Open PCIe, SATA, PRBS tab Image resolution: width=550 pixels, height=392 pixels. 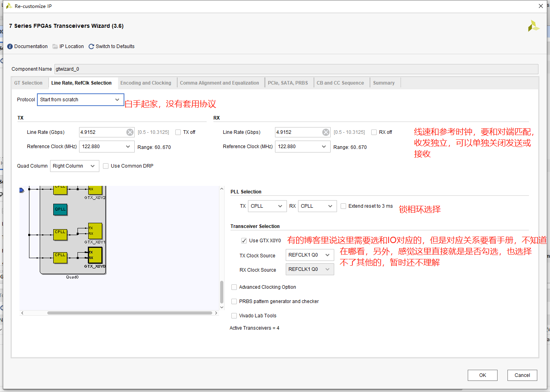288,83
